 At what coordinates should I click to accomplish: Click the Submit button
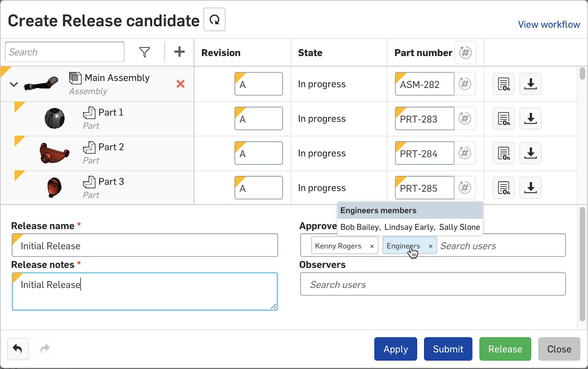click(x=448, y=349)
